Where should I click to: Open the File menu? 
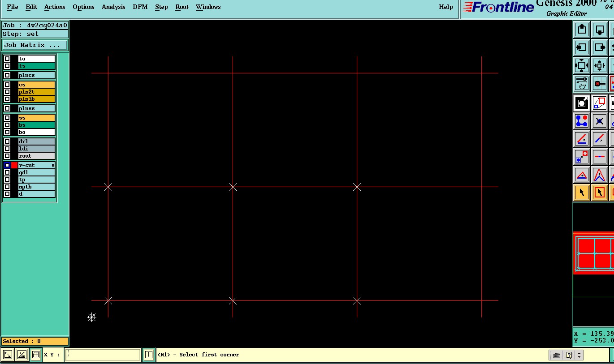(13, 7)
